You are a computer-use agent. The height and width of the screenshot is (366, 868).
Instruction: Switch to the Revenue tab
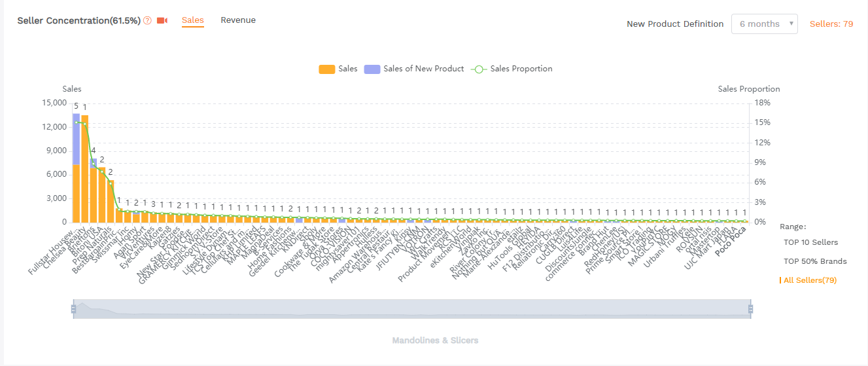click(x=238, y=20)
